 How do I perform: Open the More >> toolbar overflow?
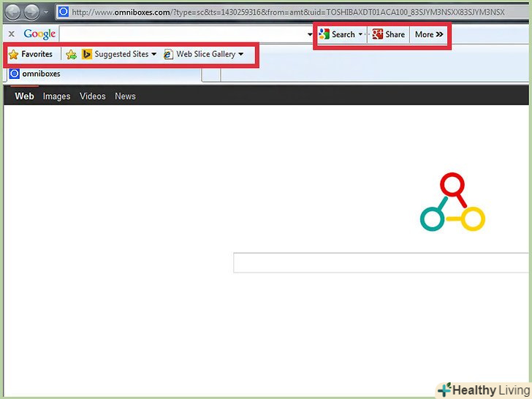(x=429, y=34)
